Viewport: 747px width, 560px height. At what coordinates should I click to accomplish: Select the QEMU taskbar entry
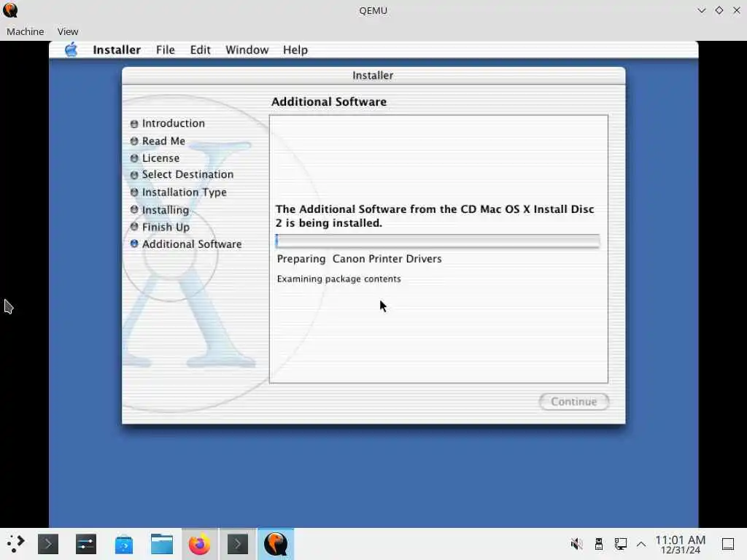coord(276,544)
